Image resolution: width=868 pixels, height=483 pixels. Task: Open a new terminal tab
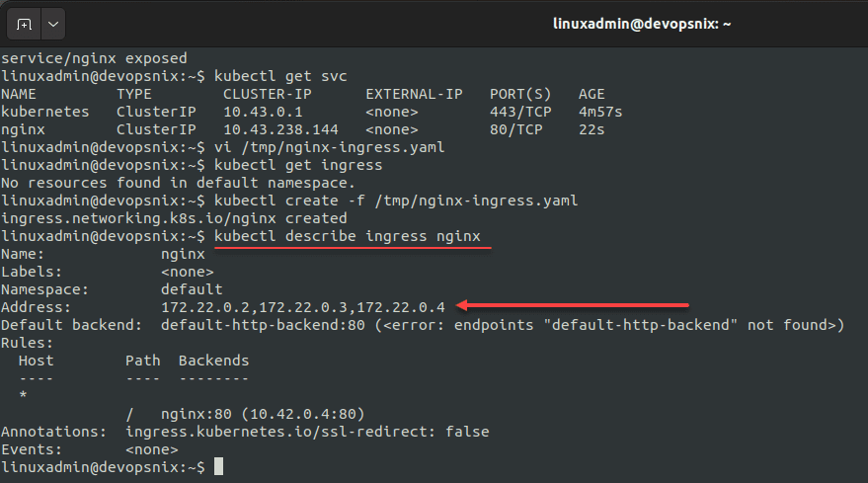click(24, 22)
